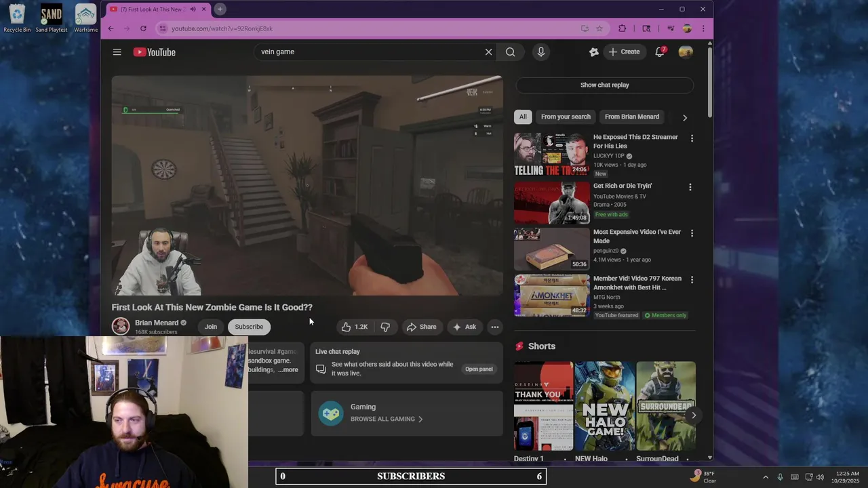
Task: Reload the current page
Action: pos(143,28)
